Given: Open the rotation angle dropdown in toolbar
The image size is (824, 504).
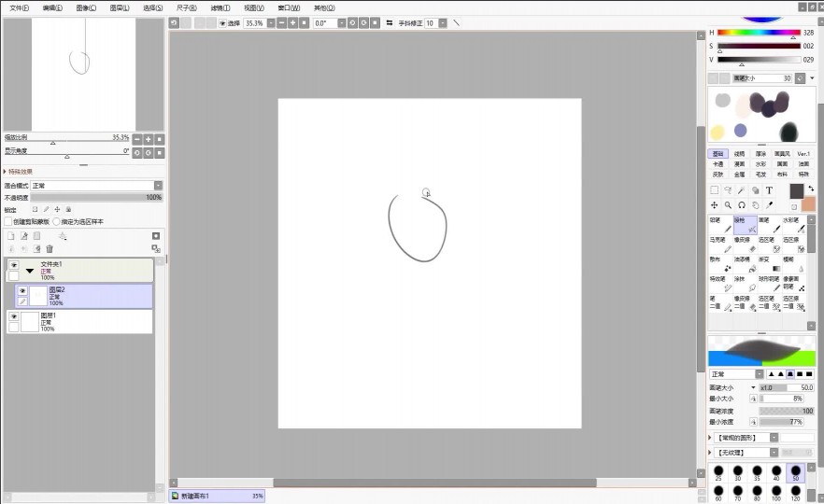Looking at the screenshot, I should pos(342,23).
